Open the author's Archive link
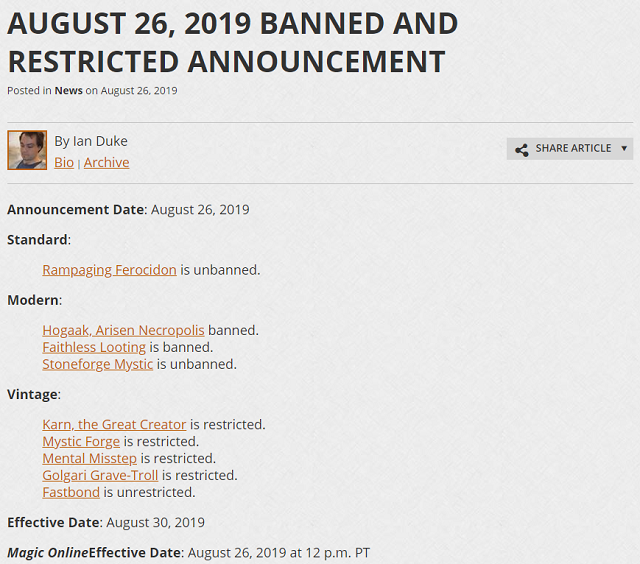Image resolution: width=640 pixels, height=564 pixels. pos(107,162)
